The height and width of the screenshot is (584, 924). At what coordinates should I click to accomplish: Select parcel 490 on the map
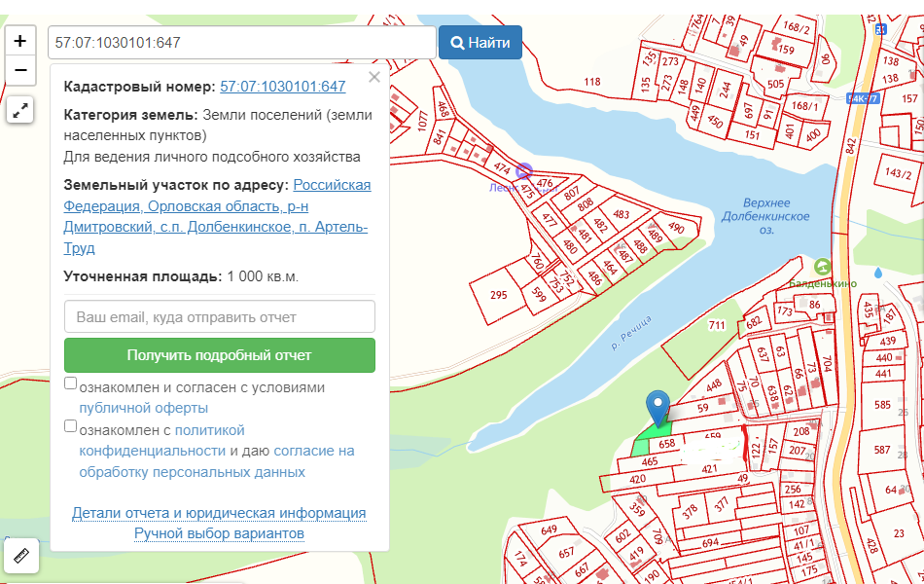(676, 227)
